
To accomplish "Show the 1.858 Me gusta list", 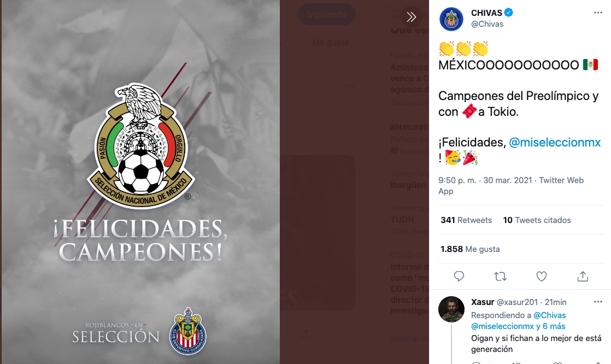I will 470,249.
